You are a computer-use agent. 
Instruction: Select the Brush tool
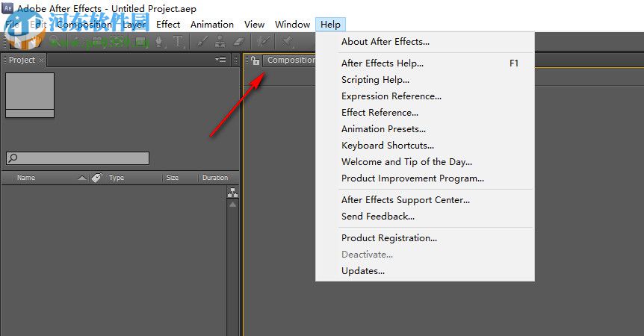(202, 41)
